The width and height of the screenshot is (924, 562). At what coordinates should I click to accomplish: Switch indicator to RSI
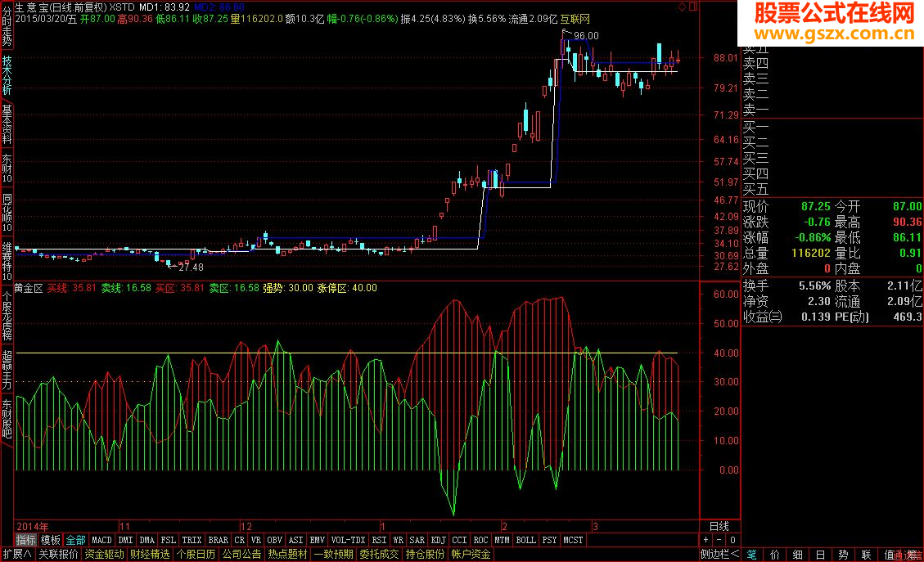(x=379, y=540)
